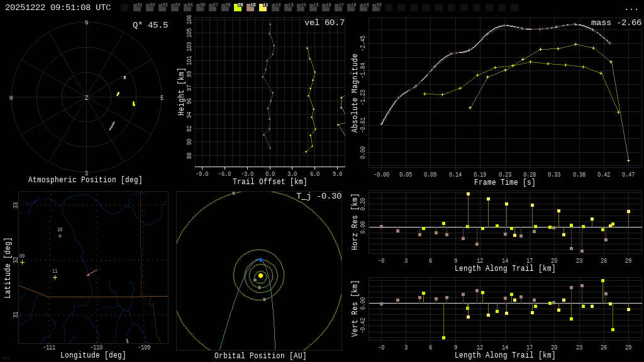This screenshot has width=644, height=362.
Task: Select the orange meteor track arrow on map
Action: (92, 273)
